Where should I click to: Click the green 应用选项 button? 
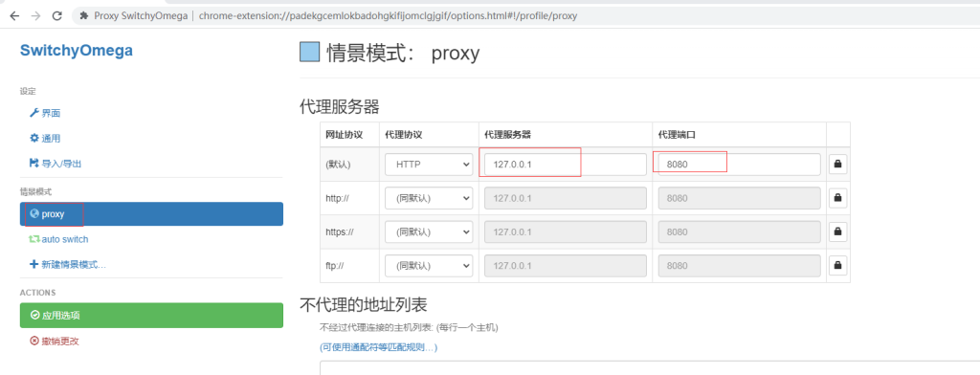coord(151,315)
